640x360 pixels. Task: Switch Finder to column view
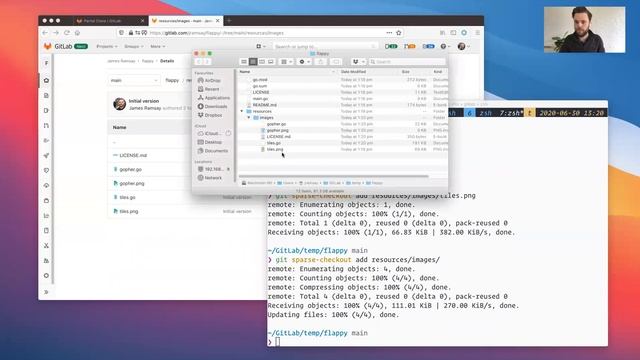262,62
